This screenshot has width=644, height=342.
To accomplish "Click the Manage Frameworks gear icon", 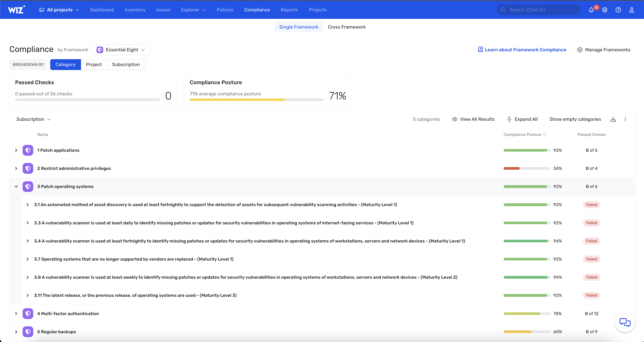I will (580, 50).
